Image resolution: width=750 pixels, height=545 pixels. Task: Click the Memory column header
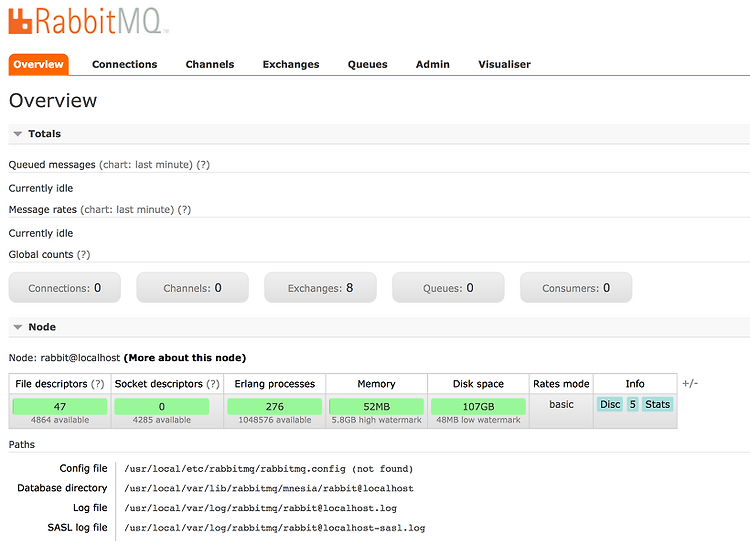click(376, 384)
